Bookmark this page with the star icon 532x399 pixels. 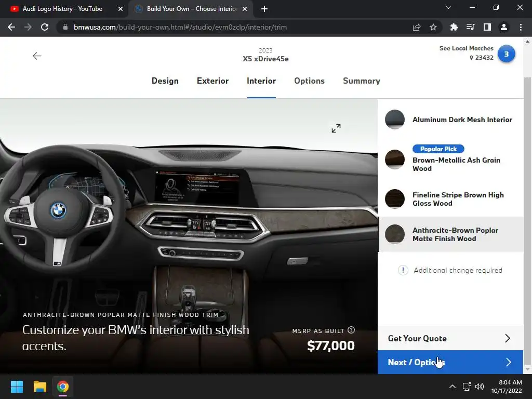coord(433,27)
